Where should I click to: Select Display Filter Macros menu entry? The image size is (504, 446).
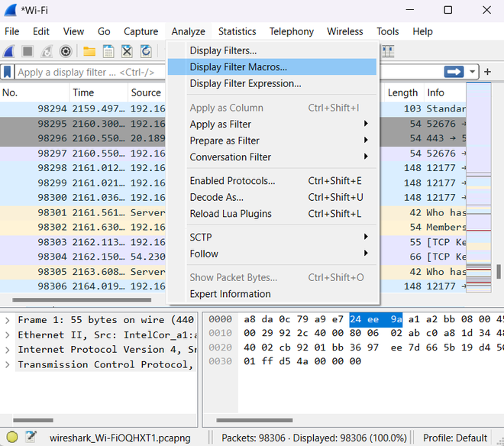(238, 66)
